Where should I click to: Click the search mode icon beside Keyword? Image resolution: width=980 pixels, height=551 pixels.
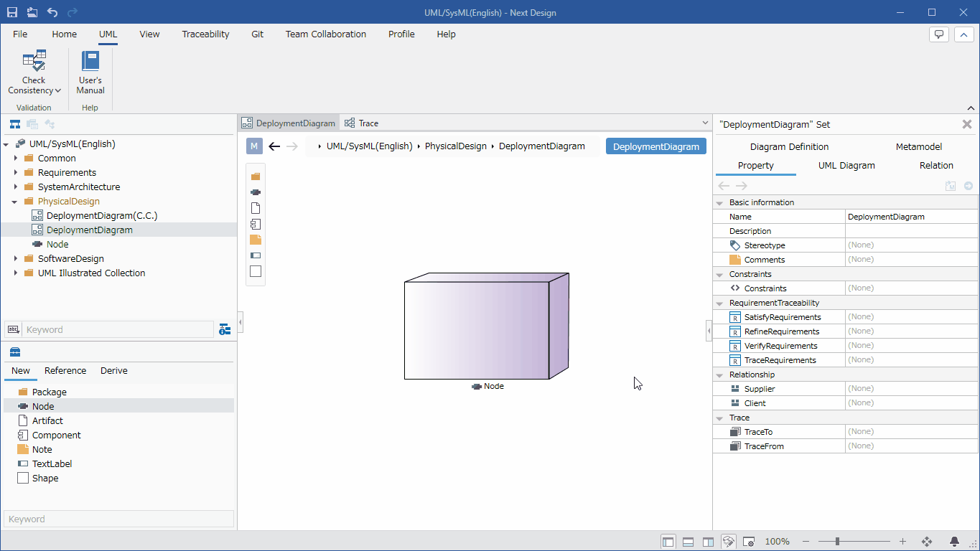(14, 330)
